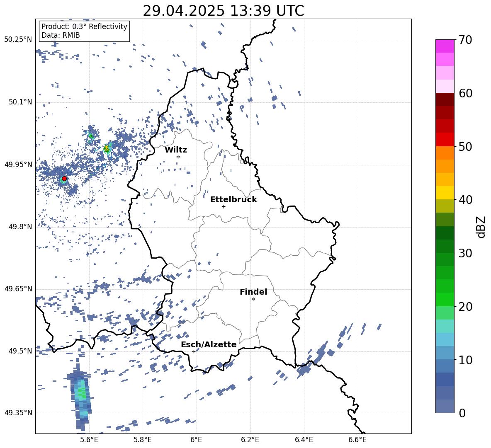Click the 50.1°N latitude label
The width and height of the screenshot is (491, 448).
(x=20, y=102)
